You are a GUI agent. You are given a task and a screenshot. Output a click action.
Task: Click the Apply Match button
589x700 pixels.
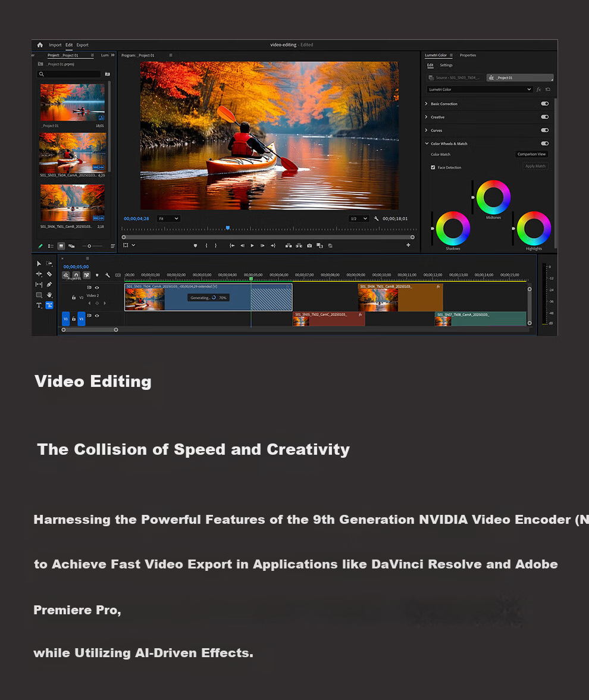535,166
